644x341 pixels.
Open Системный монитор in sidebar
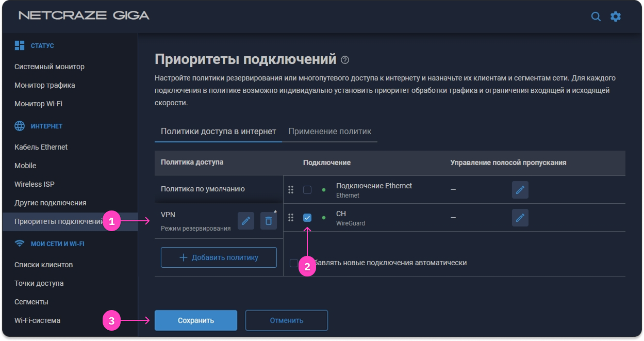click(x=49, y=67)
